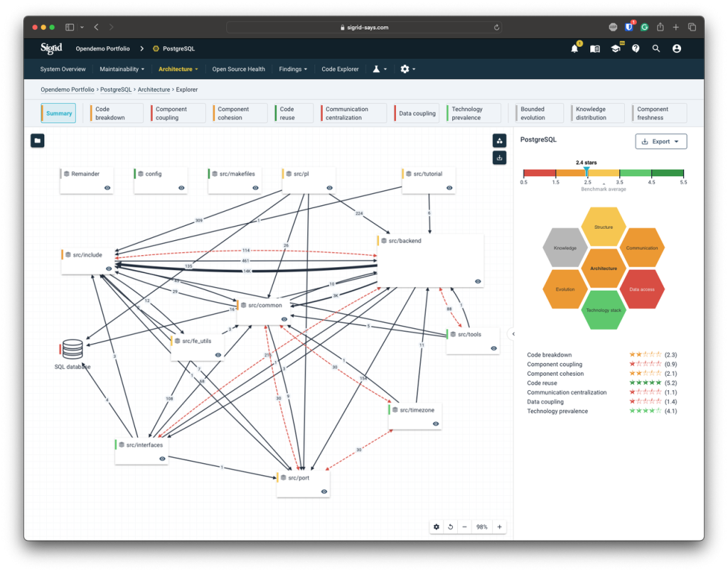This screenshot has width=728, height=572.
Task: Reload the page in Safari
Action: point(496,28)
